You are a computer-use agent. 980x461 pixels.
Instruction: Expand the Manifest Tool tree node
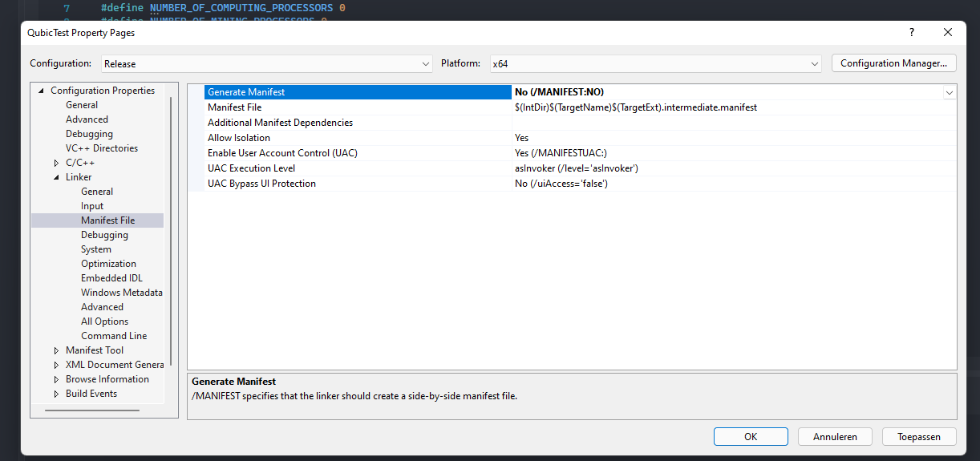pos(56,350)
